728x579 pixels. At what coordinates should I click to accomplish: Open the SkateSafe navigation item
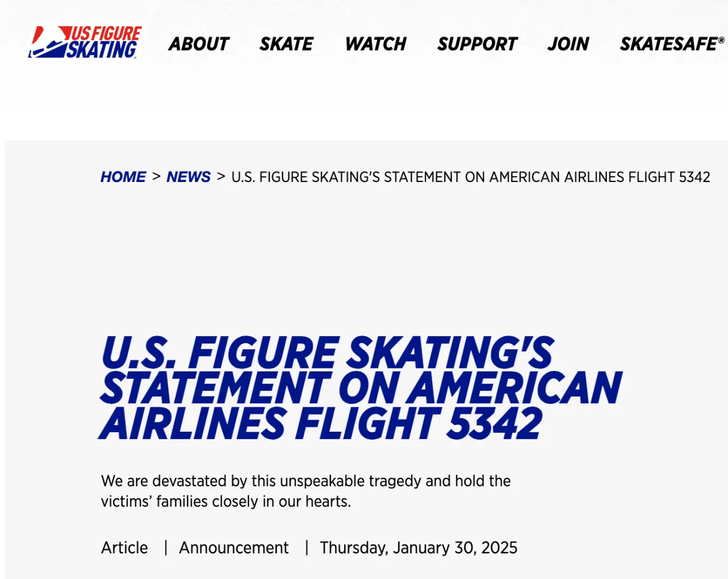pos(668,44)
